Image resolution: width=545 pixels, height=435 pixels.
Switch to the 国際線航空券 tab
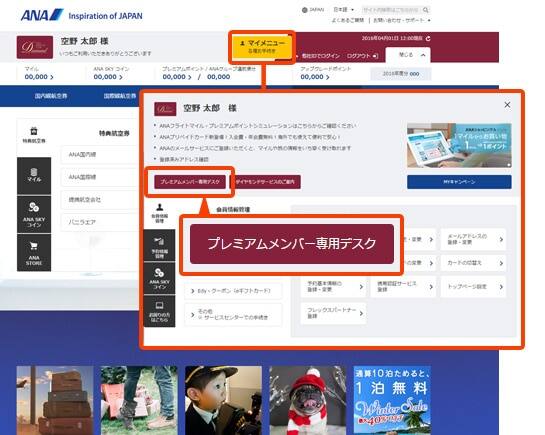tap(120, 96)
